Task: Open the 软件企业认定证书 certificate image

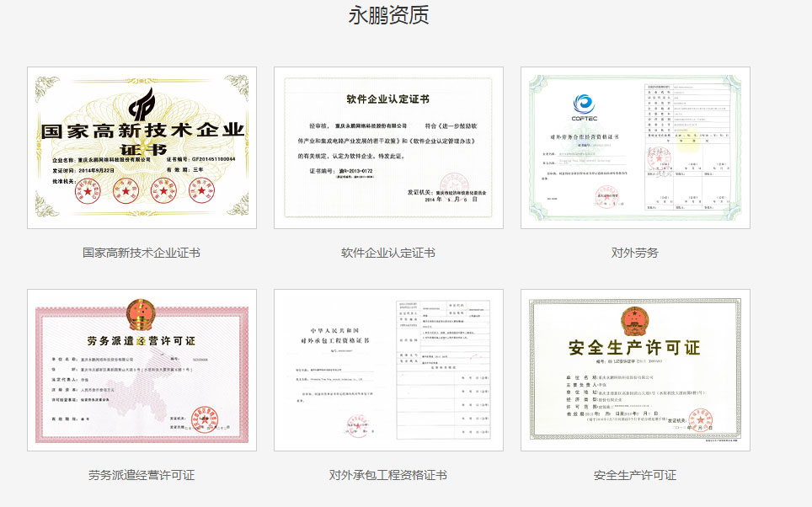Action: [x=388, y=147]
